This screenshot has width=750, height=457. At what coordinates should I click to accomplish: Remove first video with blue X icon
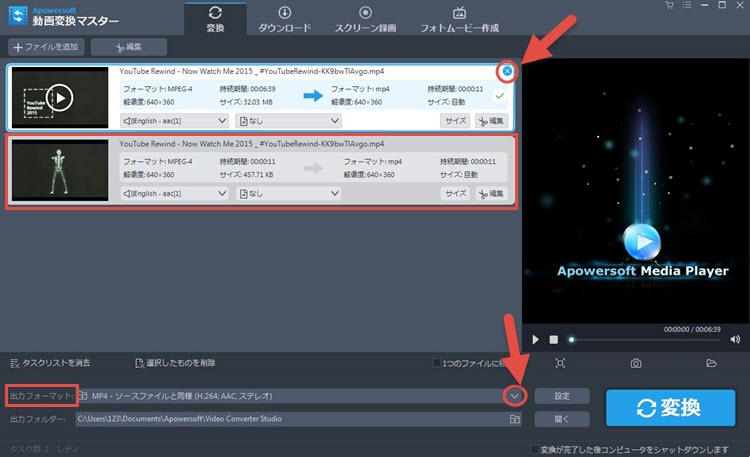pos(507,71)
